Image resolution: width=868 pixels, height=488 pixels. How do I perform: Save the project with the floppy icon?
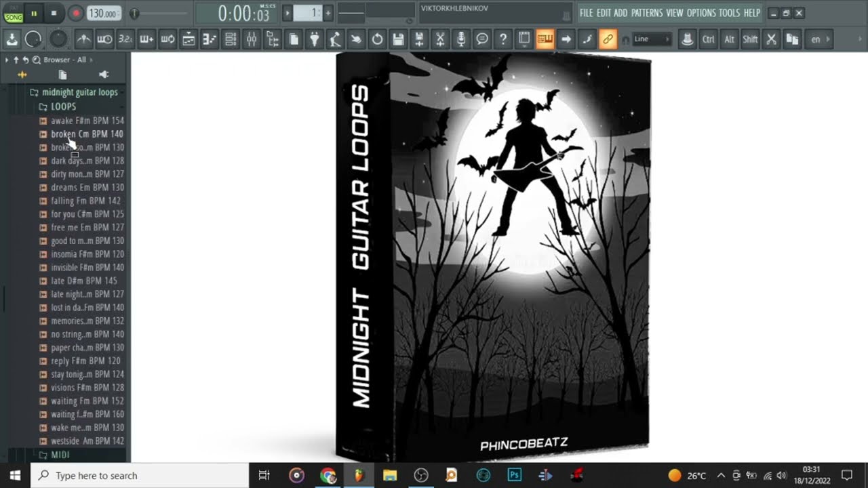click(398, 39)
